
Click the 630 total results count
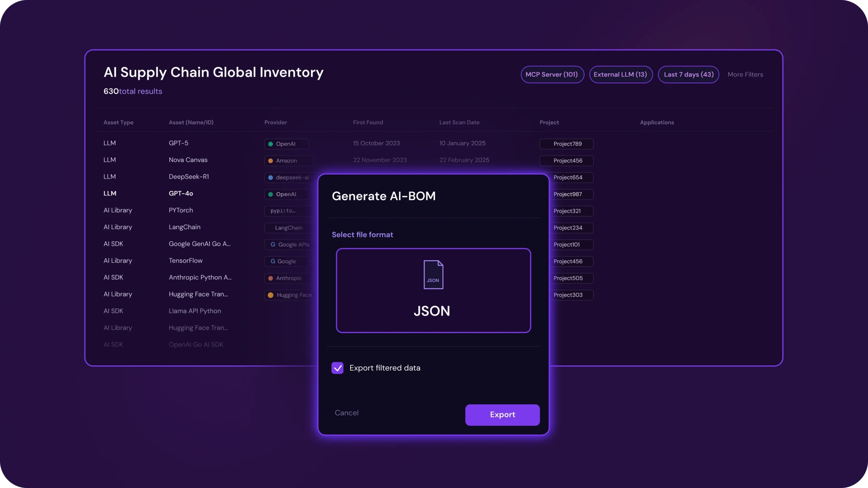[133, 91]
